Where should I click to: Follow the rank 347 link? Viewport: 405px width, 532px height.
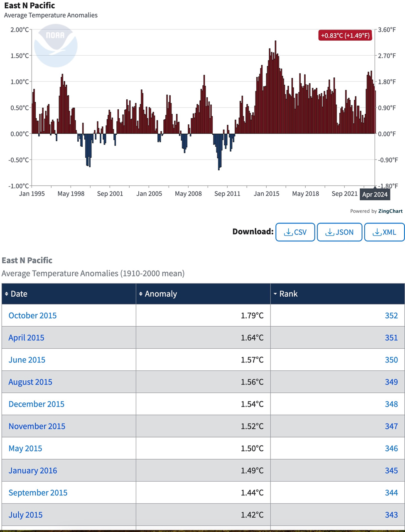pos(391,426)
